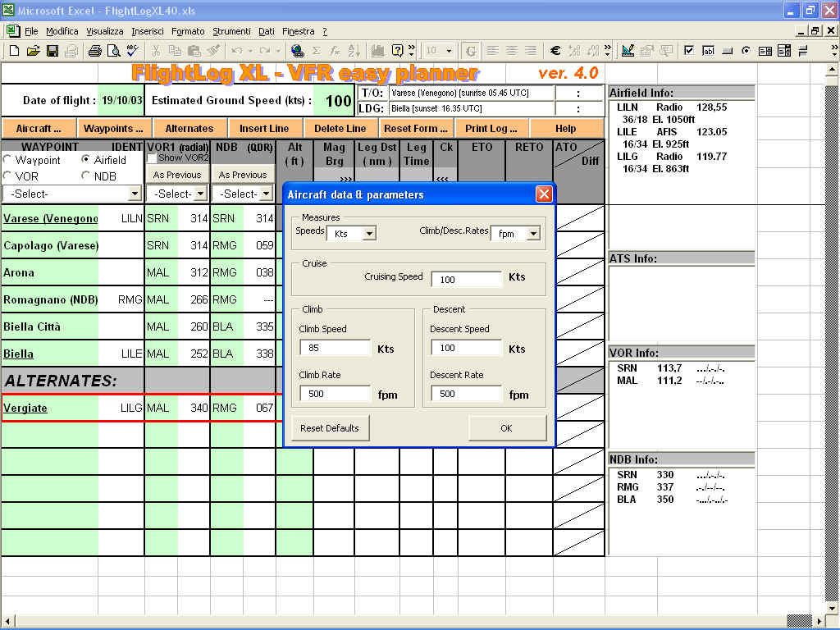Image resolution: width=840 pixels, height=630 pixels.
Task: Click the Aircraft ... button
Action: click(39, 129)
